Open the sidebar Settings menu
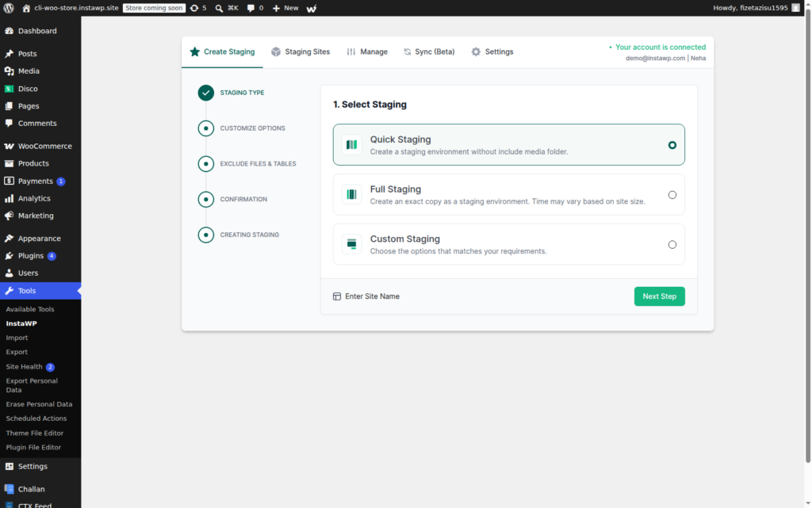 tap(40, 466)
